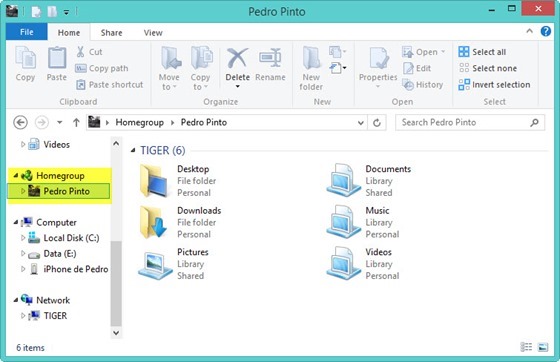The width and height of the screenshot is (560, 362).
Task: Click the Properties quick access toolbar icon
Action: click(36, 12)
